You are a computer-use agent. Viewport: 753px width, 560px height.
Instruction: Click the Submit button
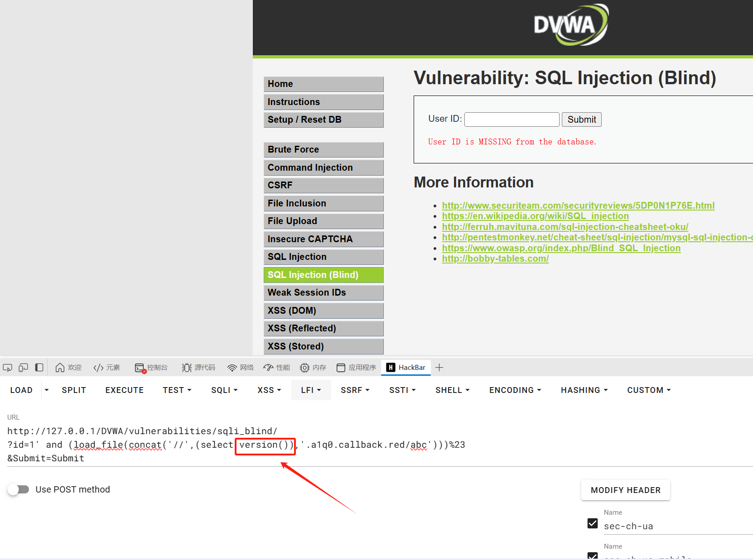pyautogui.click(x=582, y=120)
